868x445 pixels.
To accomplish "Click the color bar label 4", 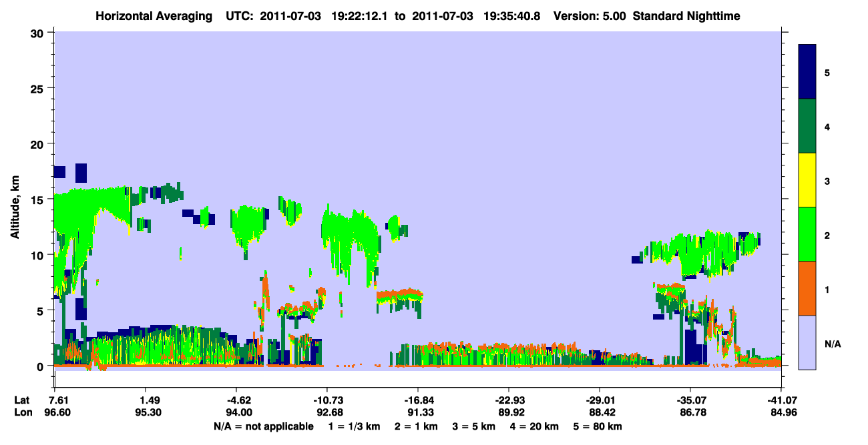I will coord(827,126).
